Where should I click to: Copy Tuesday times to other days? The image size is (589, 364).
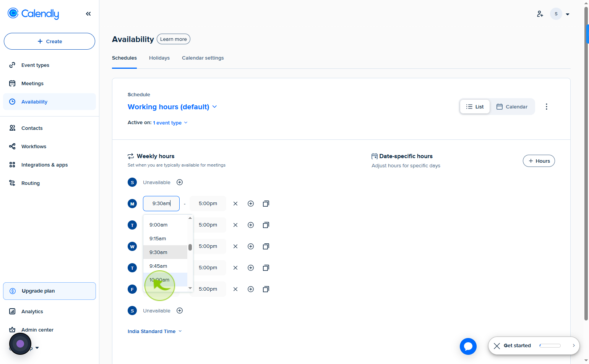click(x=266, y=225)
